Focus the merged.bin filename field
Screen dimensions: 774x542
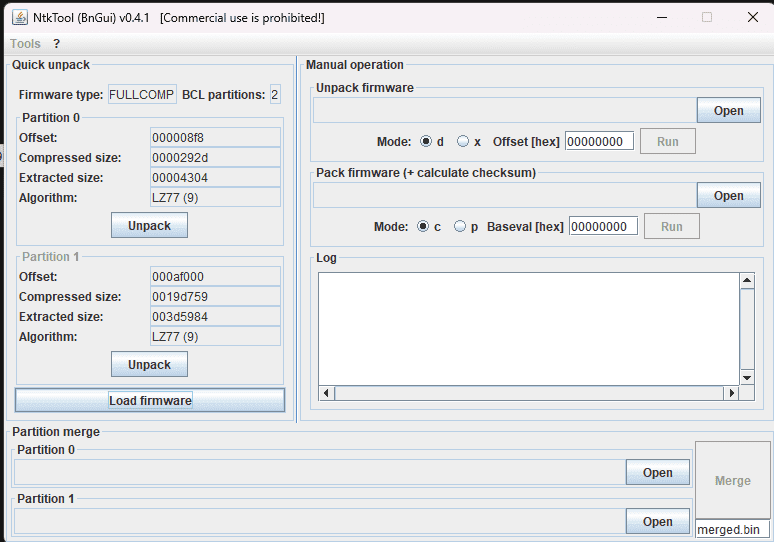tap(732, 529)
